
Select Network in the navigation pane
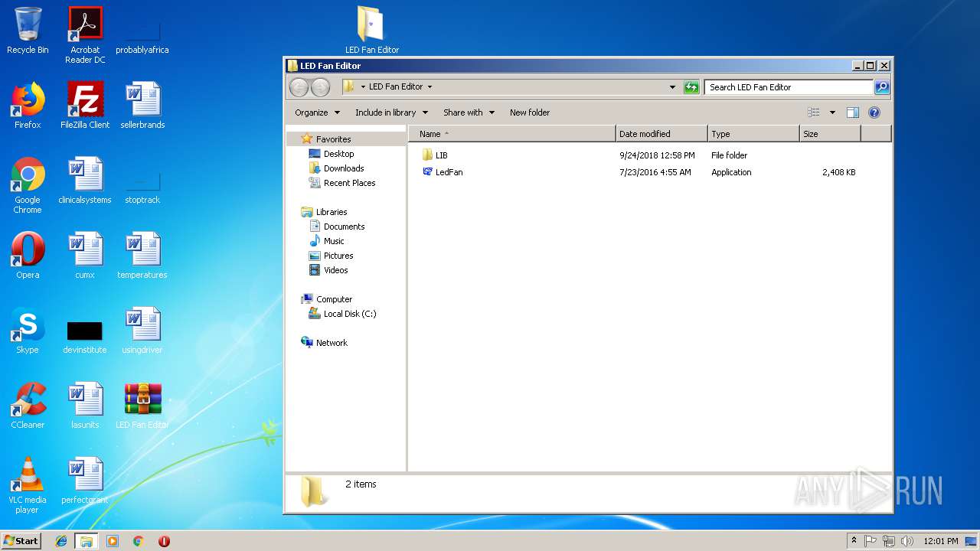332,343
